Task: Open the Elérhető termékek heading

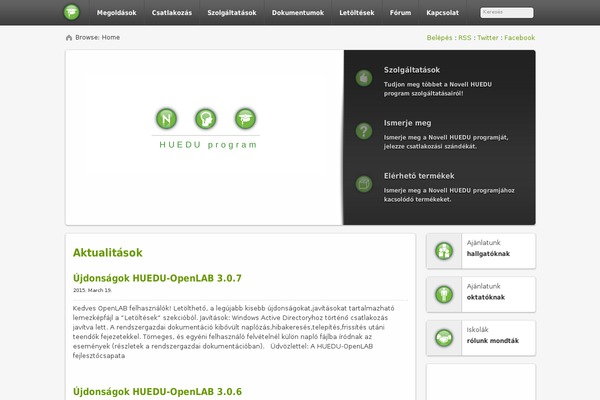Action: [419, 176]
